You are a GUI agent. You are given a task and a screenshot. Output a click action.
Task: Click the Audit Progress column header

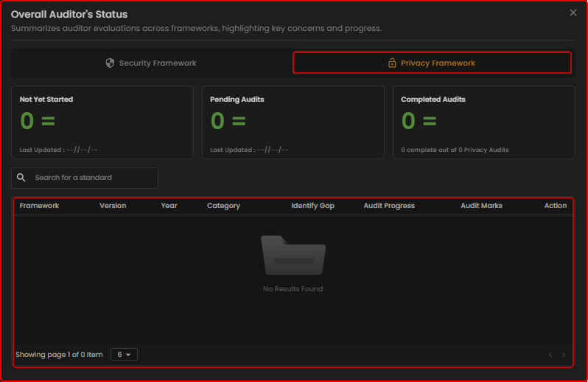click(389, 206)
